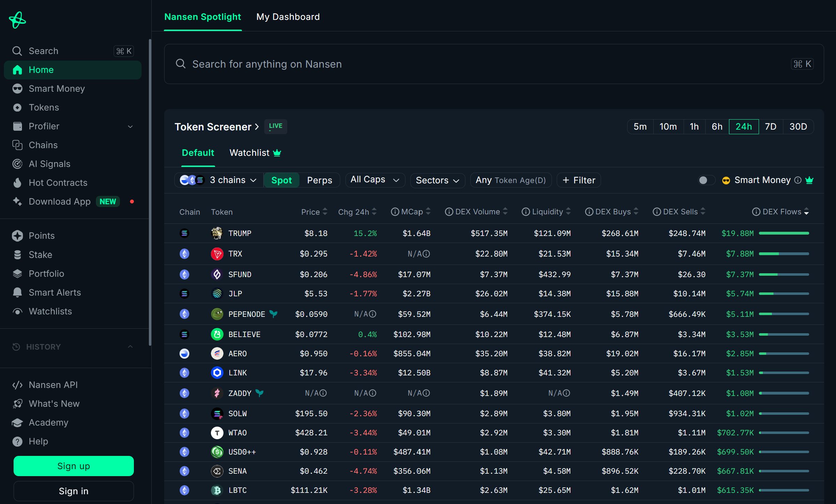Viewport: 836px width, 504px height.
Task: Expand the Sectors dropdown
Action: (437, 180)
